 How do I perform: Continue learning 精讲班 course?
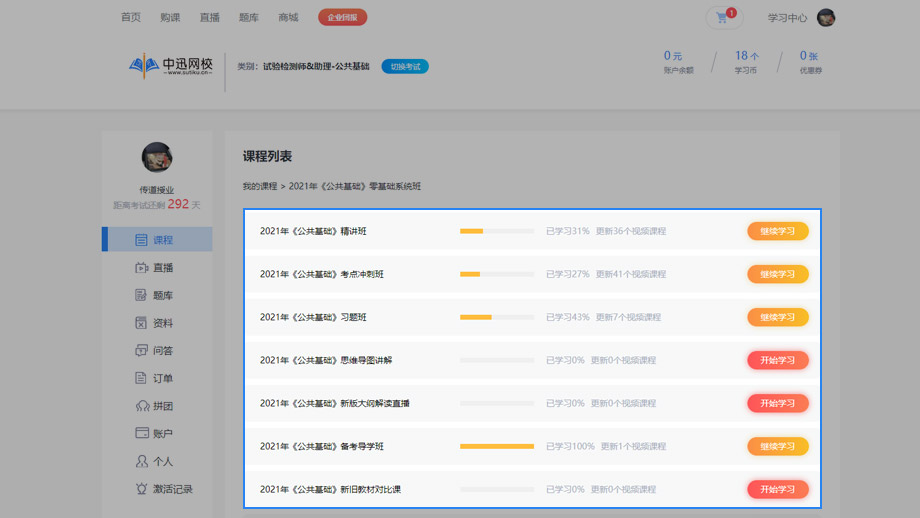click(x=777, y=231)
